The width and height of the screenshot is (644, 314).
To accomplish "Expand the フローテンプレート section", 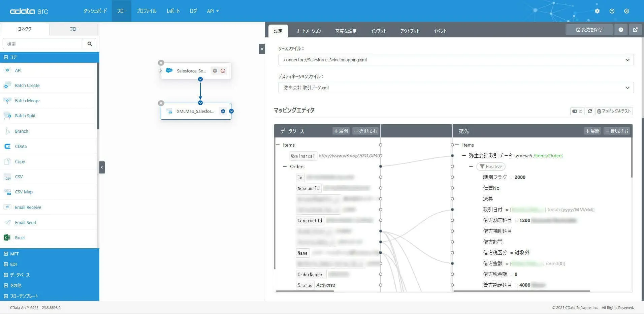I will coord(6,296).
